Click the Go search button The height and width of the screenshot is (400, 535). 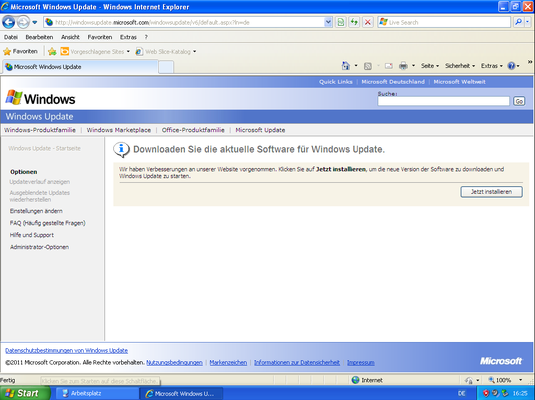[519, 101]
